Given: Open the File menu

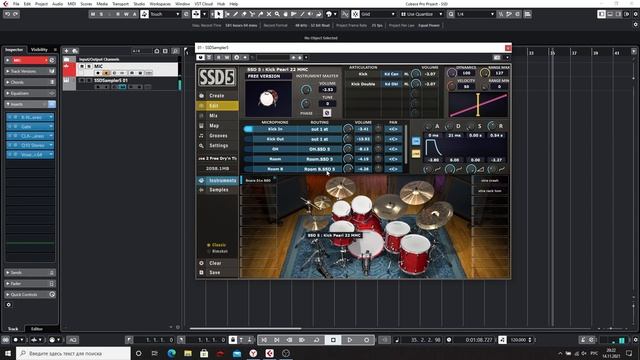Looking at the screenshot, I should coord(16,4).
